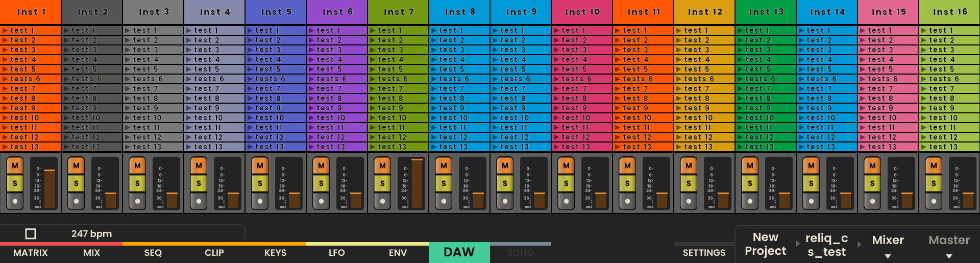
Task: Click the 247 bpm tempo field
Action: point(91,234)
